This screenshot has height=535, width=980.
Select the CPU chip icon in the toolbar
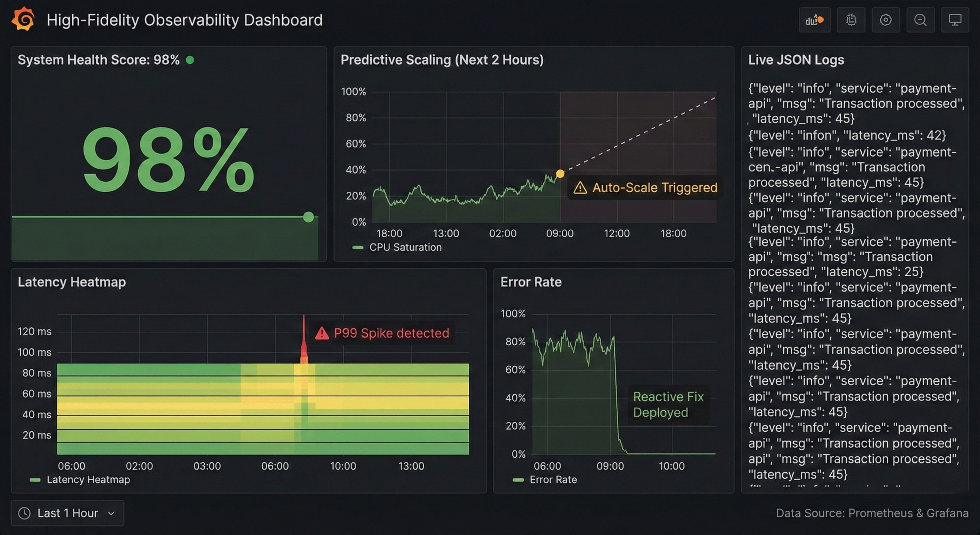(851, 20)
